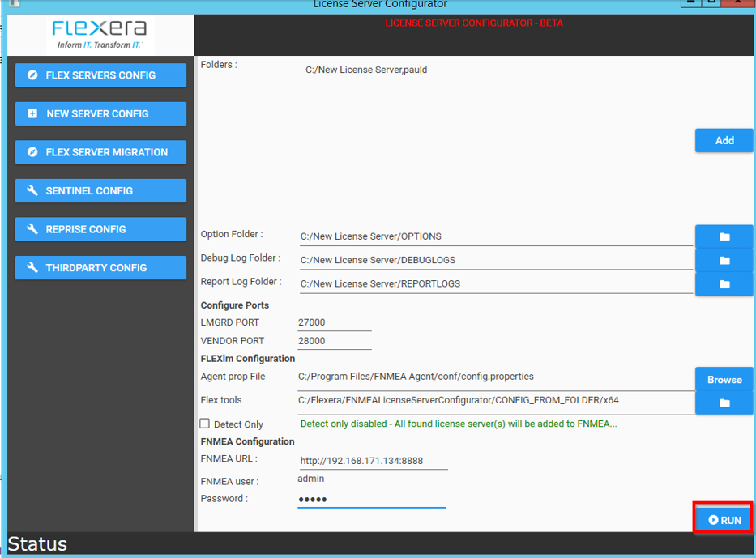The width and height of the screenshot is (756, 558).
Task: Browse for the Flex tools folder
Action: 724,403
